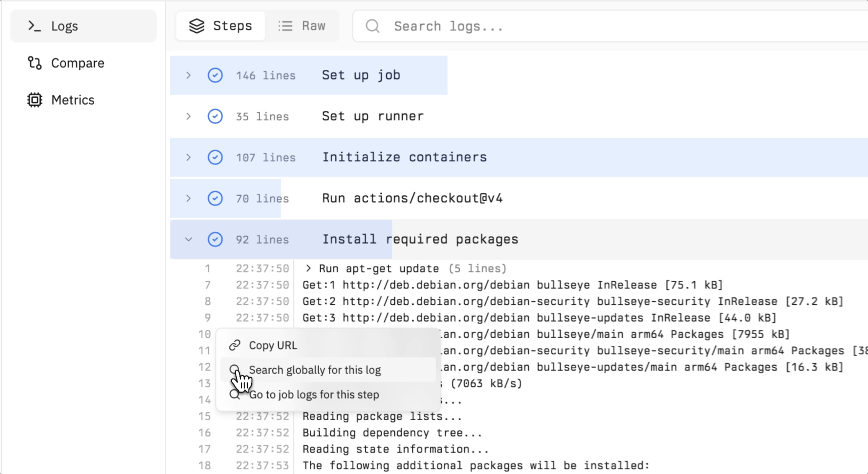Click the link icon beside Copy URL

[x=235, y=345]
